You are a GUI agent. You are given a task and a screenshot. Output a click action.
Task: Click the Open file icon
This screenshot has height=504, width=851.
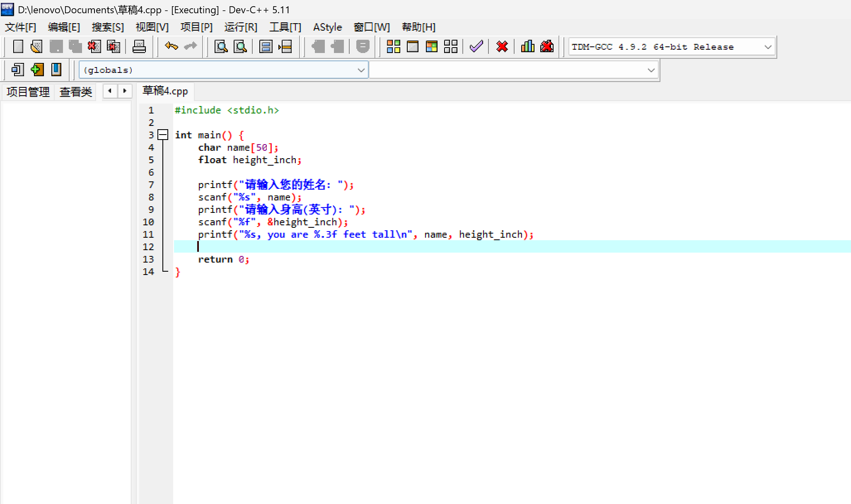pyautogui.click(x=36, y=46)
